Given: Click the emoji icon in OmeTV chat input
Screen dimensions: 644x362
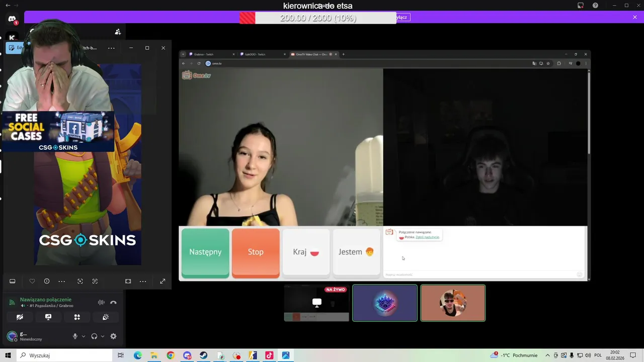Looking at the screenshot, I should click(x=580, y=275).
